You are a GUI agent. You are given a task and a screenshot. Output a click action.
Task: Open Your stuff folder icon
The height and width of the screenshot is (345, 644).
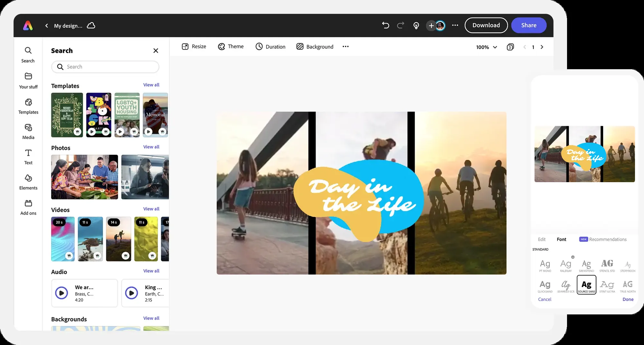28,80
